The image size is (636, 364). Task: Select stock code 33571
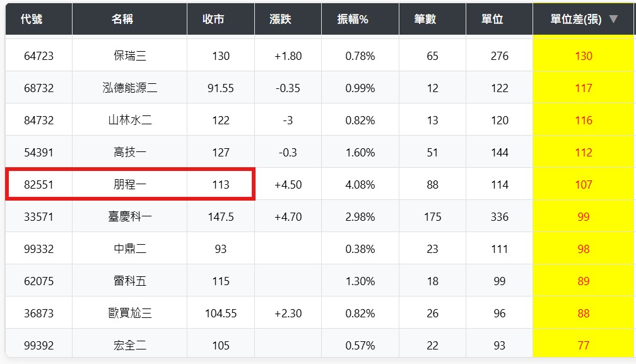(39, 217)
